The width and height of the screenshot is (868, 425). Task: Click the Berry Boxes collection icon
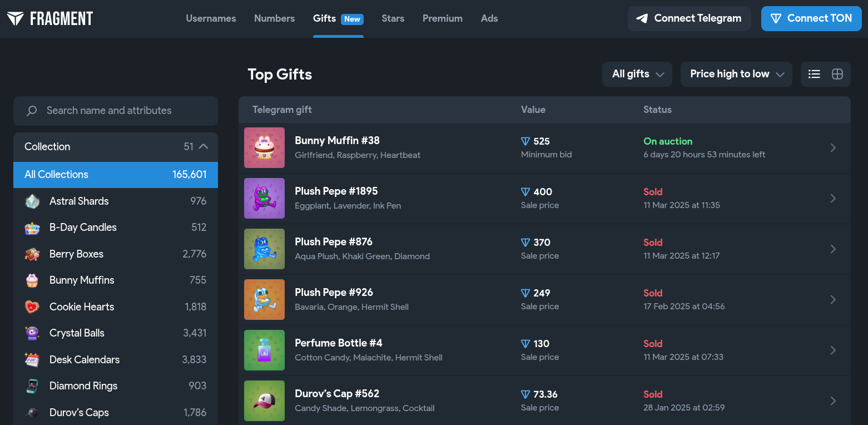click(32, 254)
